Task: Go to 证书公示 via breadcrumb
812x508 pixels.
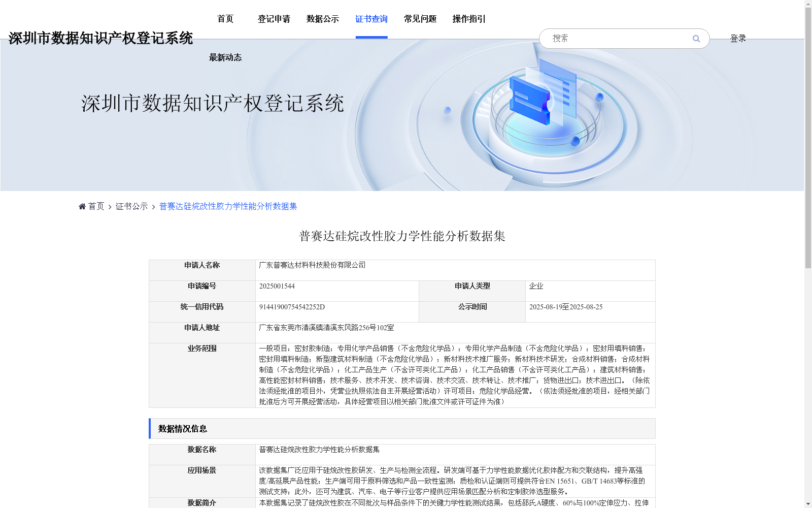Action: [x=132, y=206]
